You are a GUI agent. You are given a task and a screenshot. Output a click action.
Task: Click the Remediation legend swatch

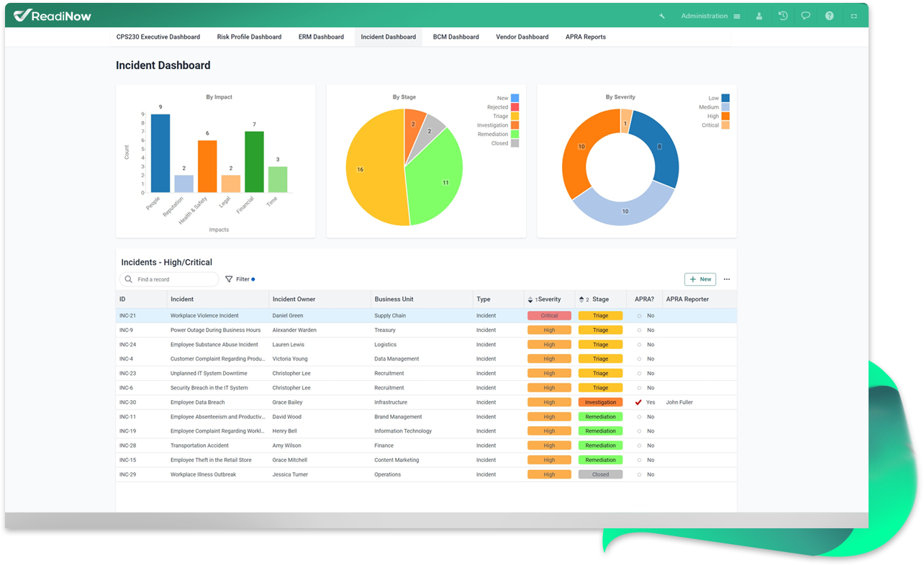point(515,134)
